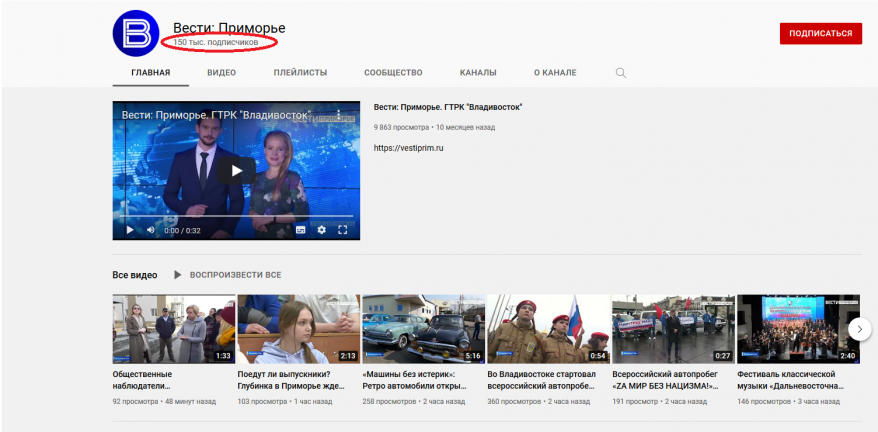Click the small play icon in player controls
The image size is (878, 432).
[x=130, y=230]
